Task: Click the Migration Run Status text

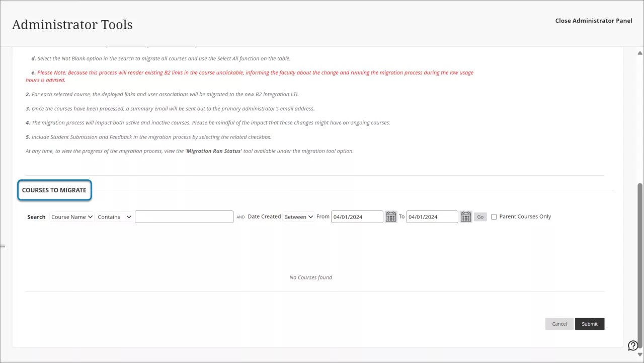Action: pos(213,151)
